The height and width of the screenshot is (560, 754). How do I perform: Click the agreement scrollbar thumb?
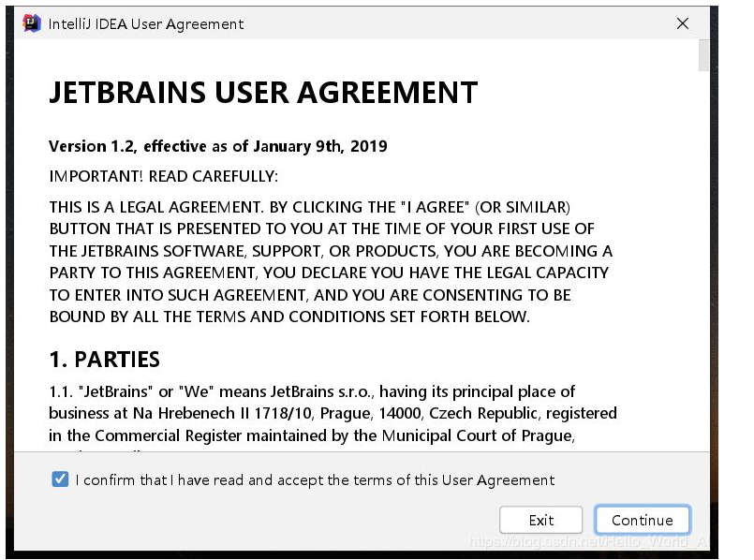click(x=703, y=55)
